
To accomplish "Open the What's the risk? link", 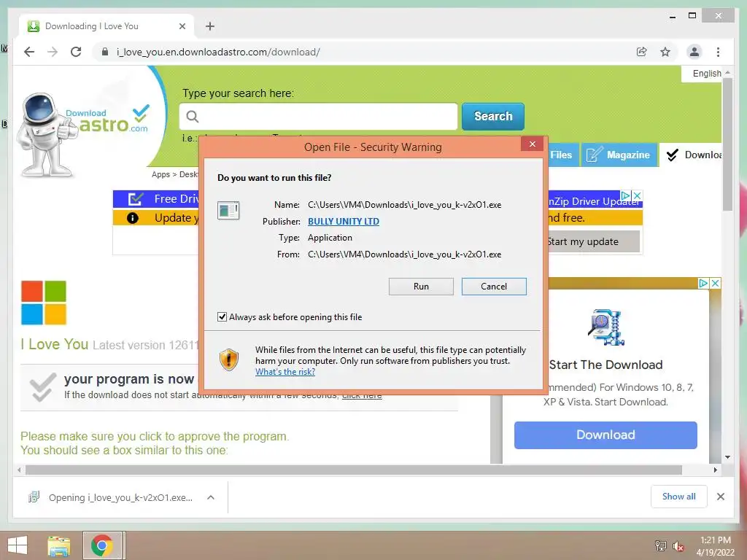I will [x=285, y=371].
